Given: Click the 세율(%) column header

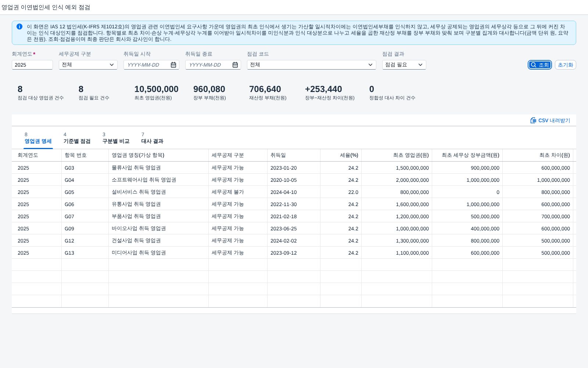Looking at the screenshot, I should (341, 155).
